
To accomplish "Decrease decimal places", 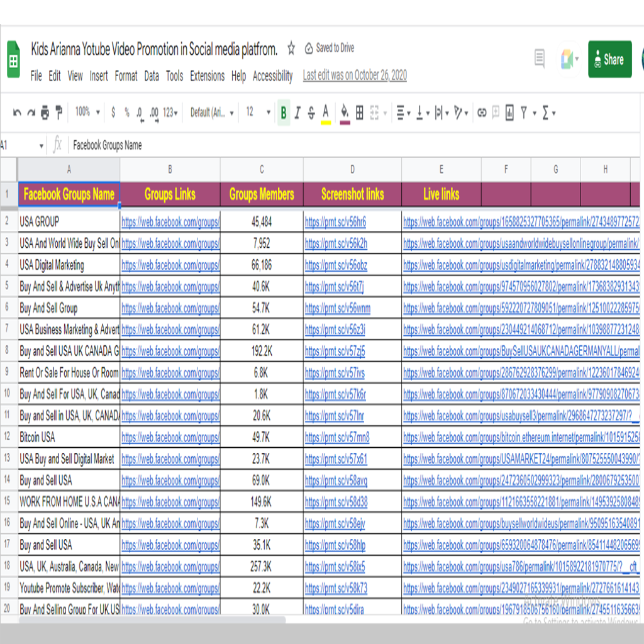I will pyautogui.click(x=140, y=113).
